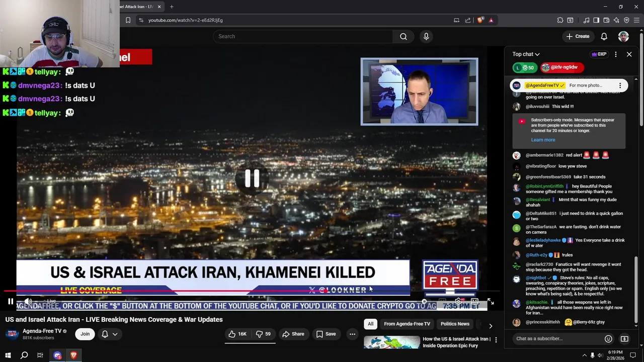
Task: Close the current browser tab
Action: (x=159, y=7)
